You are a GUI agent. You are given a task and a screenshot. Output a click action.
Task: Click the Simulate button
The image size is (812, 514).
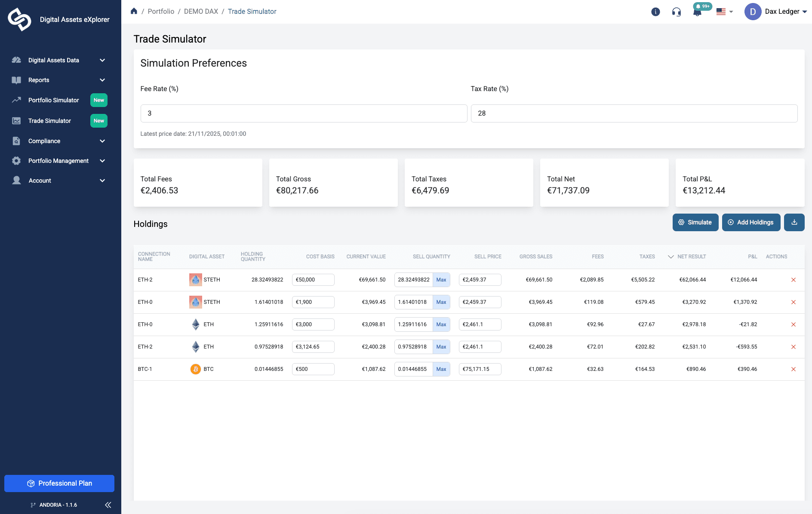[695, 222]
